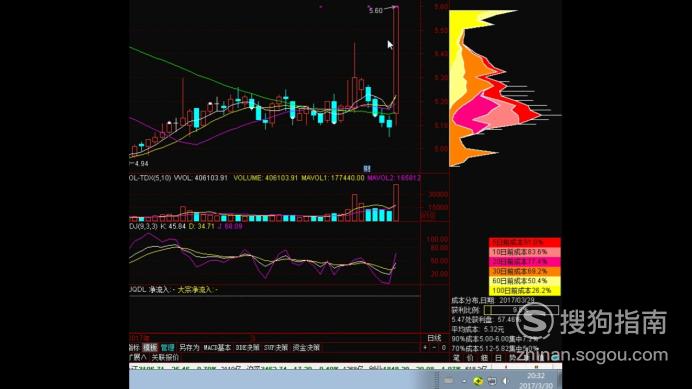
Task: Switch to DDE决策 template
Action: [x=247, y=348]
